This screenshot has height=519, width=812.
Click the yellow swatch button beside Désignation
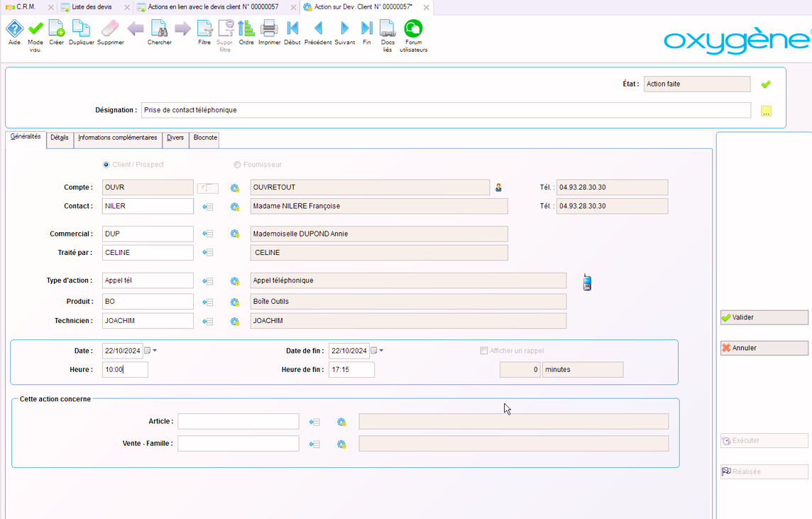[x=766, y=111]
